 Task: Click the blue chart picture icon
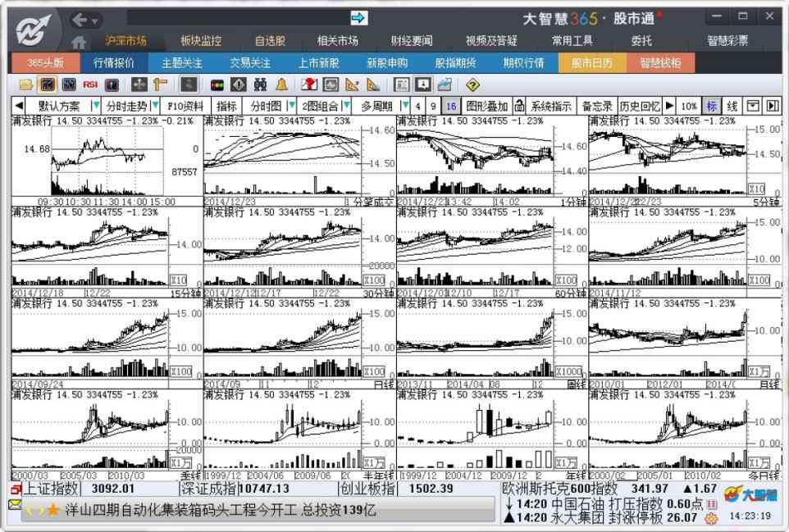[x=445, y=84]
